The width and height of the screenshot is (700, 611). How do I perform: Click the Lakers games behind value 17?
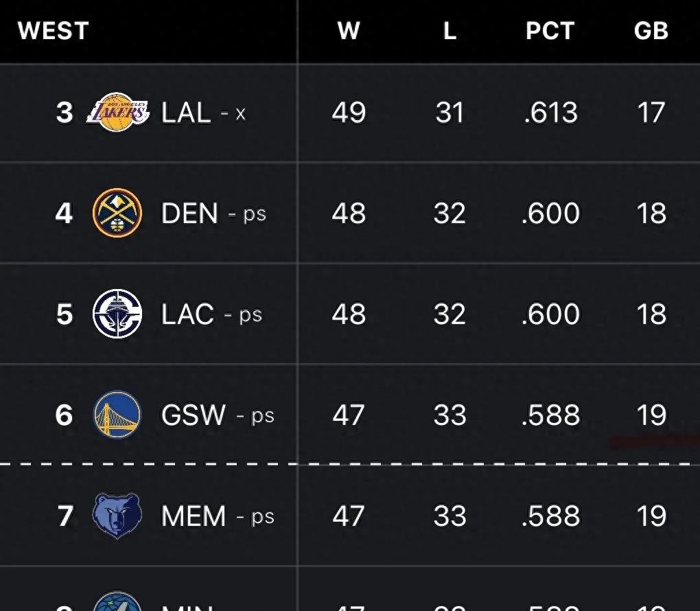click(651, 113)
